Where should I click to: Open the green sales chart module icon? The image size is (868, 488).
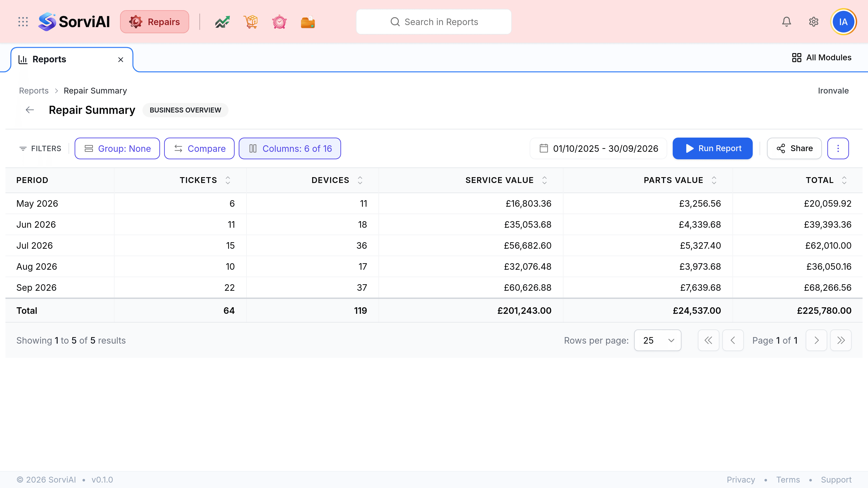[222, 22]
